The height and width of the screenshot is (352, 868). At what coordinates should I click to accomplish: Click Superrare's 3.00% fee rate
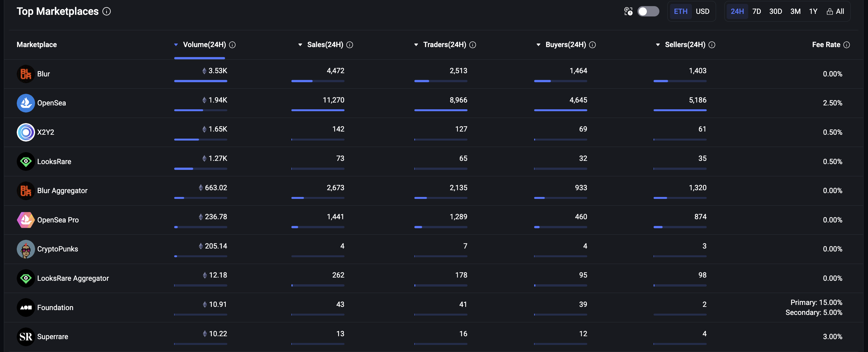832,337
